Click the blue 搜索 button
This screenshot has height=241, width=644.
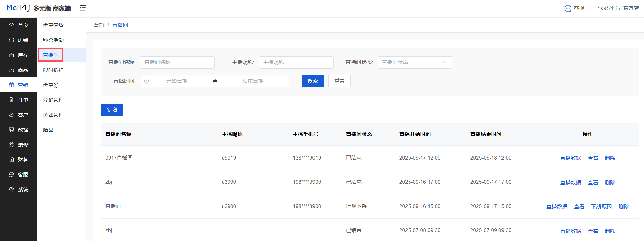(x=312, y=81)
